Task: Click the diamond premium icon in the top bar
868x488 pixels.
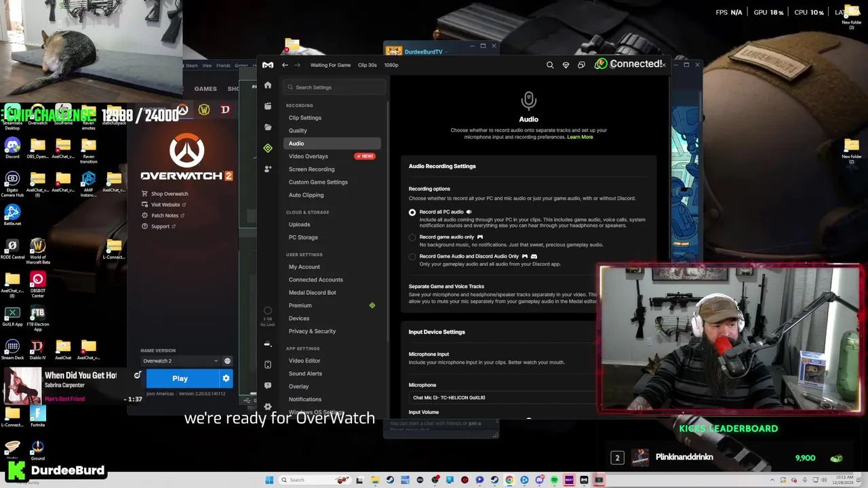Action: pos(566,65)
